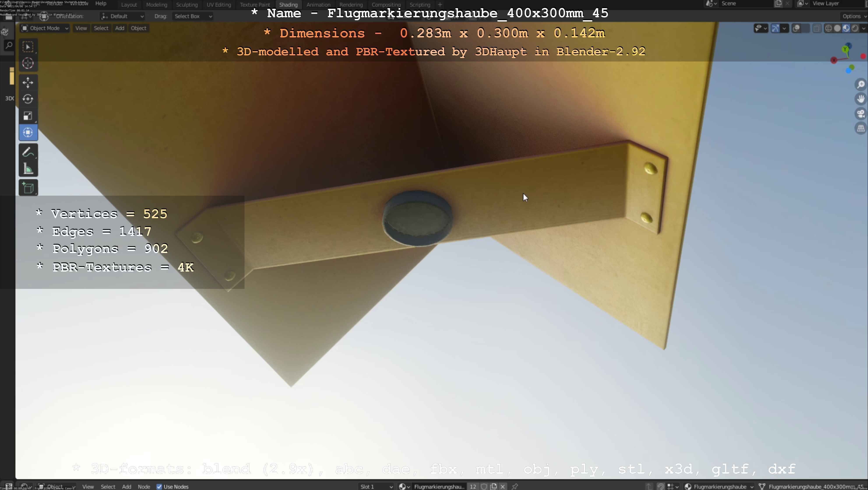Click duplicate material icon next to 12
Screen dimensions: 868x490
[494, 486]
